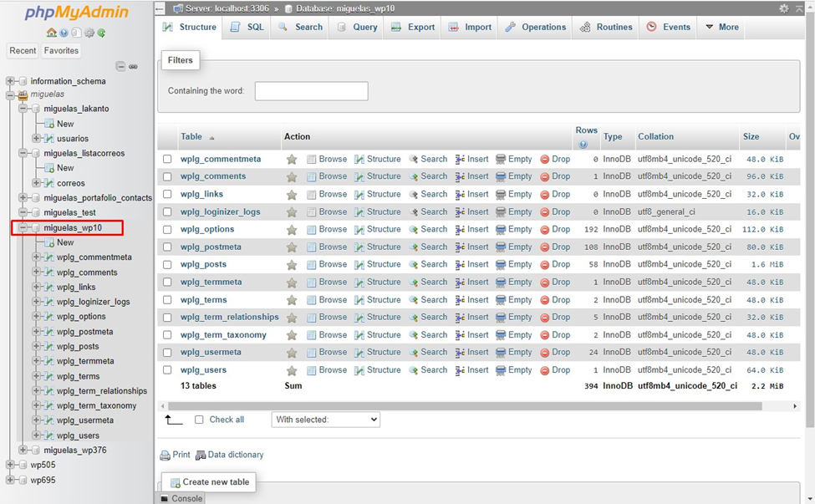Drop the wplg_commentmeta table
This screenshot has width=815, height=504.
tap(556, 160)
